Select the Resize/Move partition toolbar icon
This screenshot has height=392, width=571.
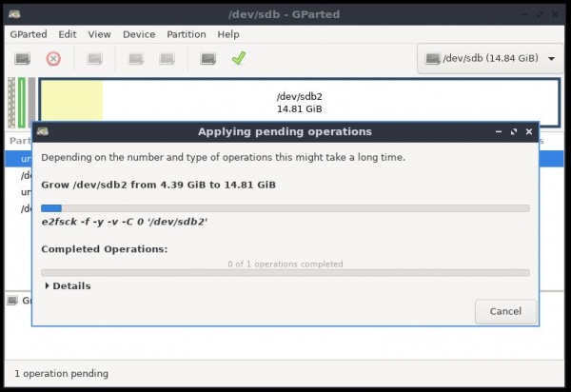[x=94, y=59]
